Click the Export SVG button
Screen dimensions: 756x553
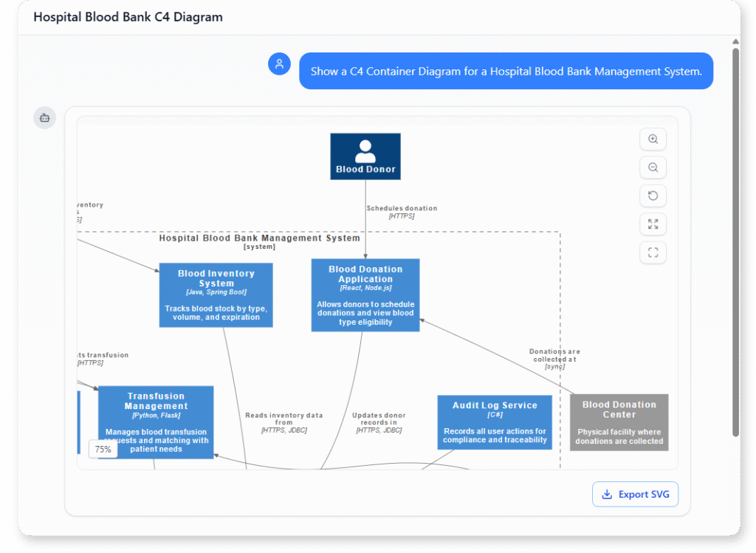635,494
